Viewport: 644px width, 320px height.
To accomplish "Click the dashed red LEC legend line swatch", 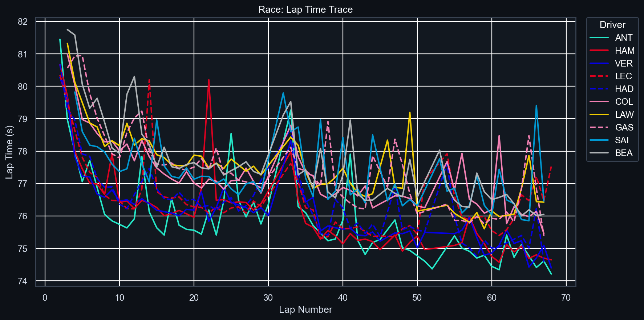I will tap(599, 76).
